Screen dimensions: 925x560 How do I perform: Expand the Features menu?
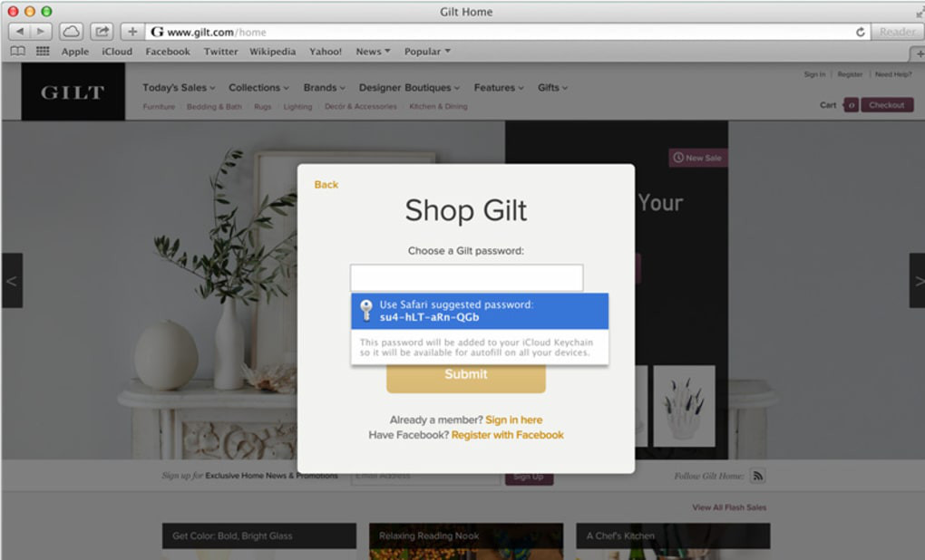pyautogui.click(x=499, y=88)
